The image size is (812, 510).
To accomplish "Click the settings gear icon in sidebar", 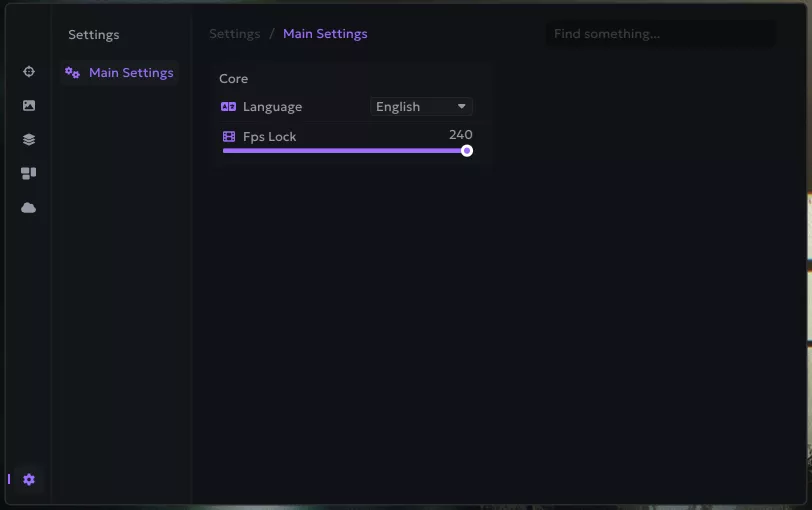I will (x=29, y=480).
